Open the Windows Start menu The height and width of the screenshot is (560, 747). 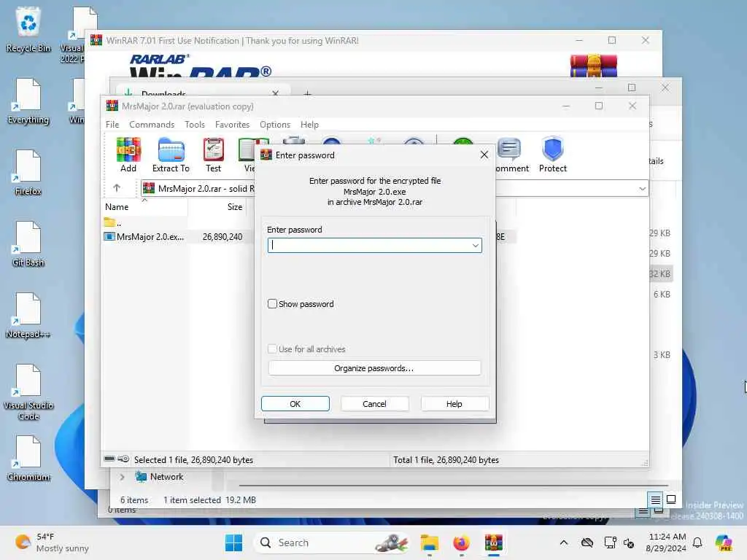233,542
